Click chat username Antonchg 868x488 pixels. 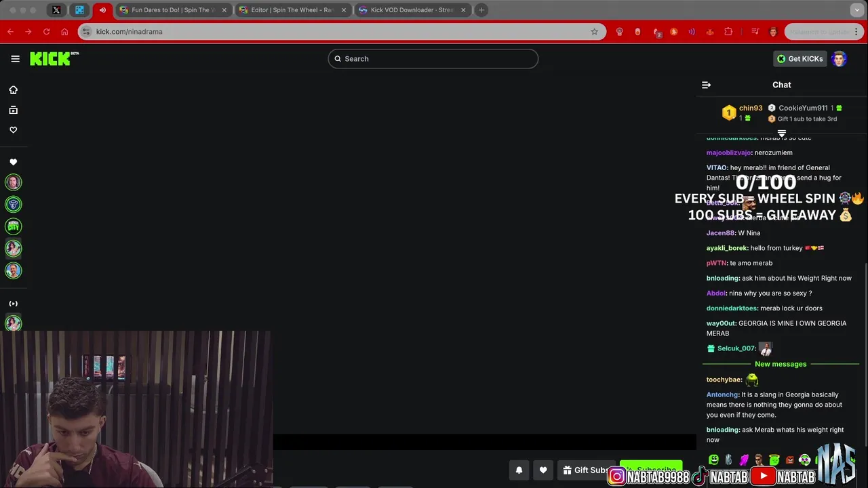pos(722,394)
